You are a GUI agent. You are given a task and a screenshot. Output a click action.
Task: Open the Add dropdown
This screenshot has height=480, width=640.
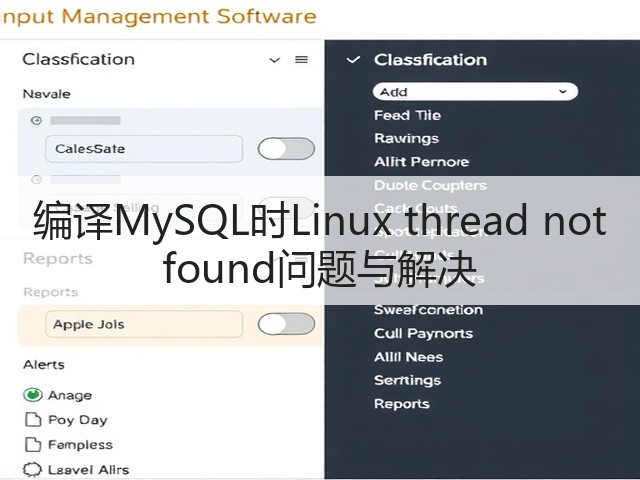(x=475, y=91)
